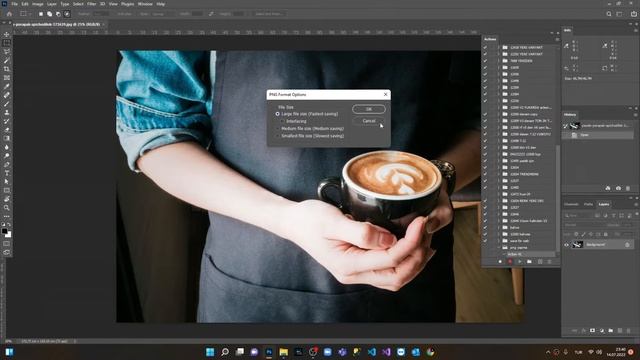The width and height of the screenshot is (640, 360).
Task: Click the play button in Actions panel
Action: [520, 262]
